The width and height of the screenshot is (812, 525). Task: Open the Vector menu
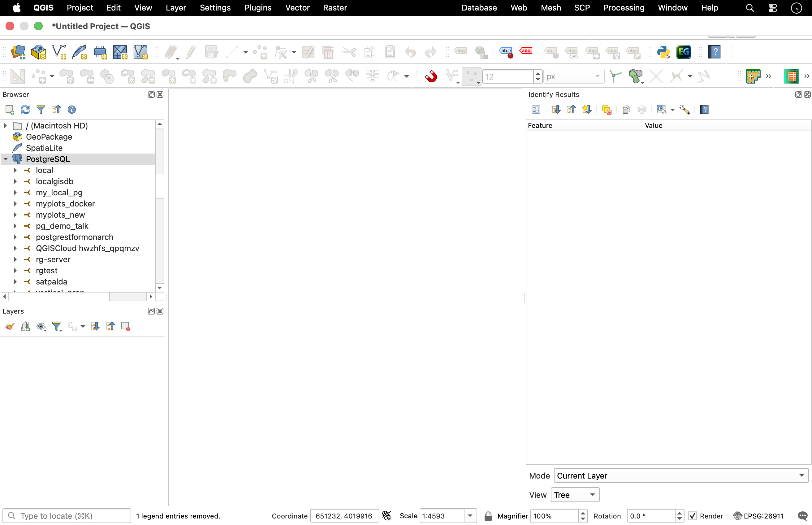coord(297,8)
